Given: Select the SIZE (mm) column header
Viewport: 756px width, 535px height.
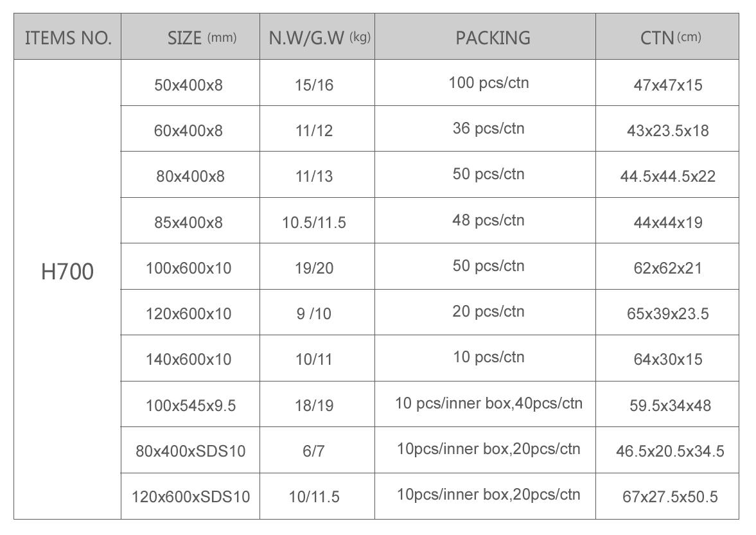Looking at the screenshot, I should [x=190, y=37].
